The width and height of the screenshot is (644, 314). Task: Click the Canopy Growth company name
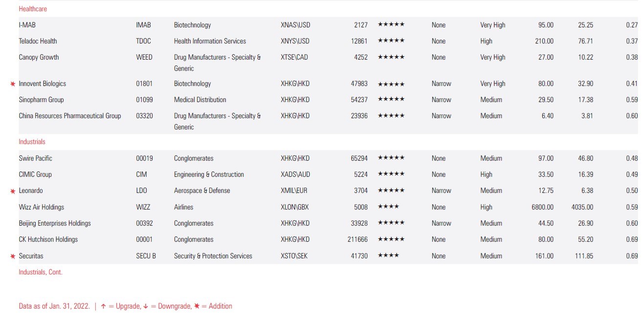[x=39, y=57]
